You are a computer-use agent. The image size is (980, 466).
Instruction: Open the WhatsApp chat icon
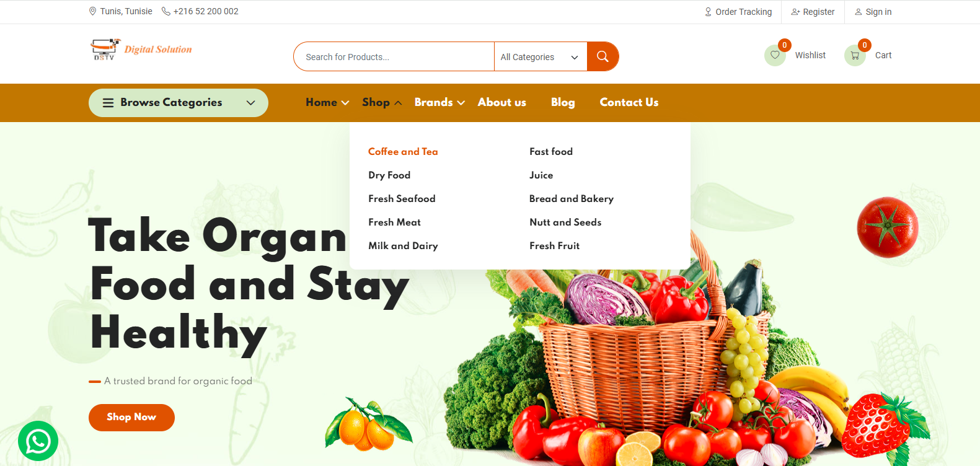(x=38, y=441)
